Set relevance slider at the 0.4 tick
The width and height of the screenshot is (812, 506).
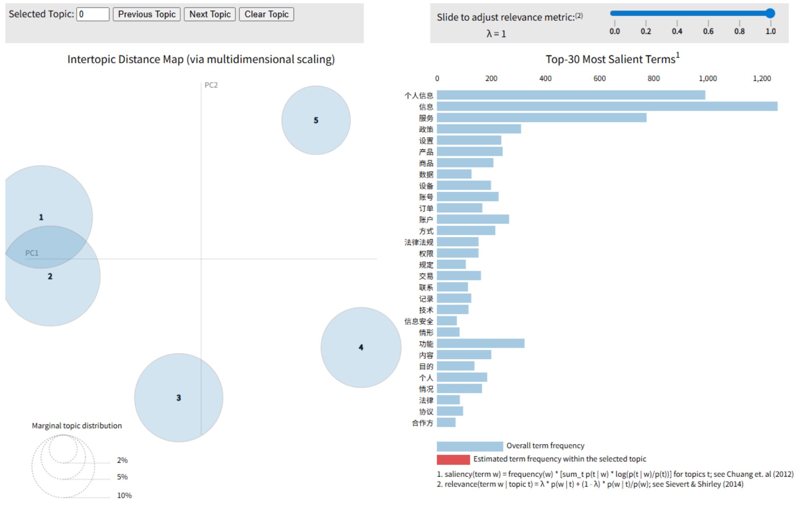pyautogui.click(x=677, y=13)
